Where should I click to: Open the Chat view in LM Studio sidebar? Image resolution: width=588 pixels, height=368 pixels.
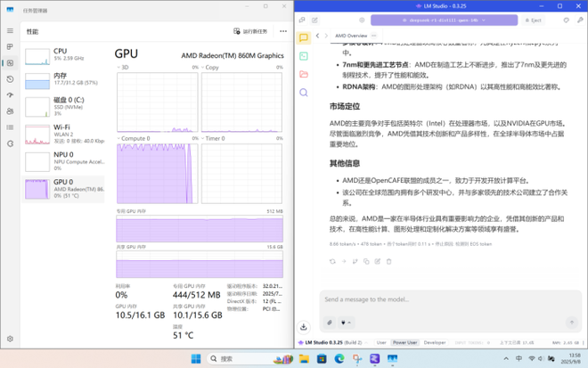point(304,38)
